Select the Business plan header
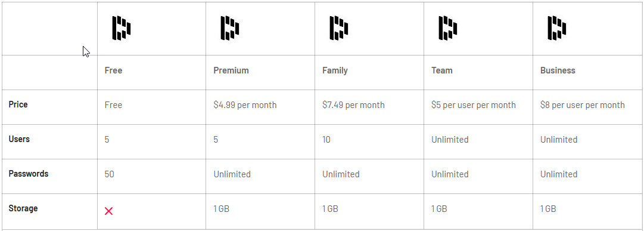 coord(558,70)
